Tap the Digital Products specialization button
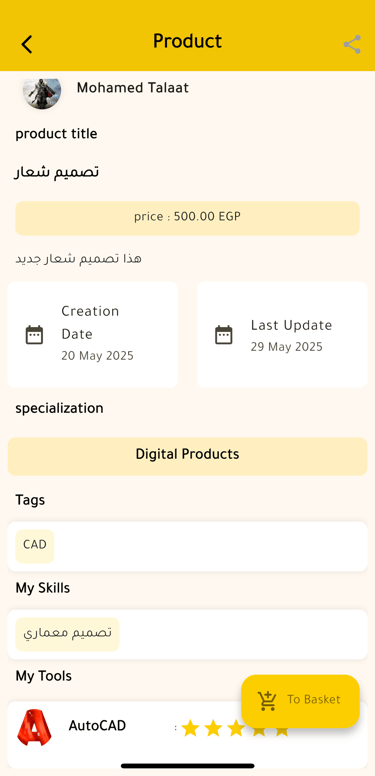The image size is (375, 776). point(188,456)
